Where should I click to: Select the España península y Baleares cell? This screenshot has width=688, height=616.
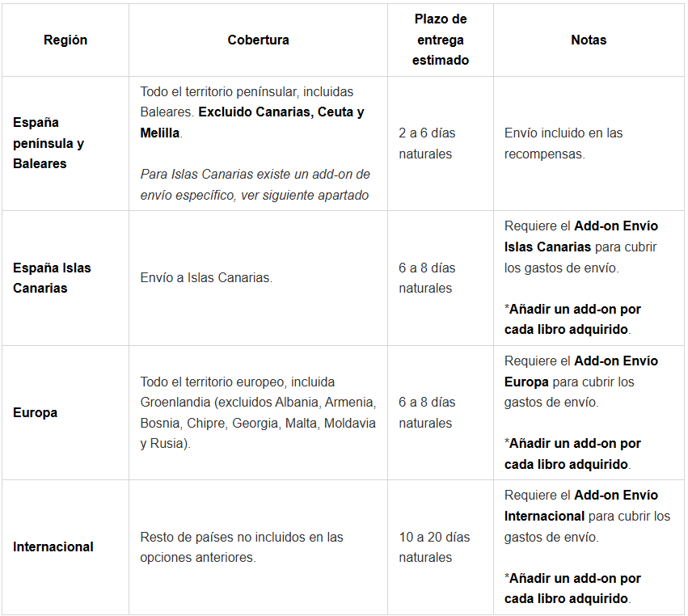point(49,143)
